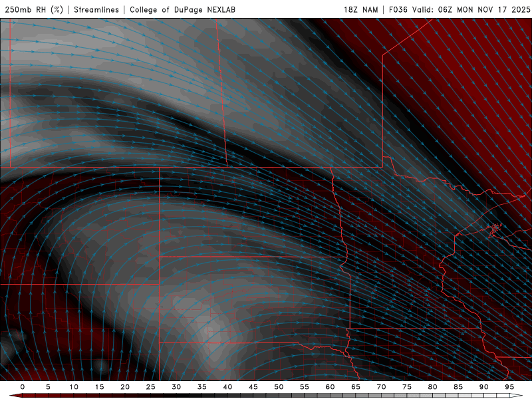The image size is (532, 399).
Task: Click the "5" label on the color scale
Action: [48, 387]
